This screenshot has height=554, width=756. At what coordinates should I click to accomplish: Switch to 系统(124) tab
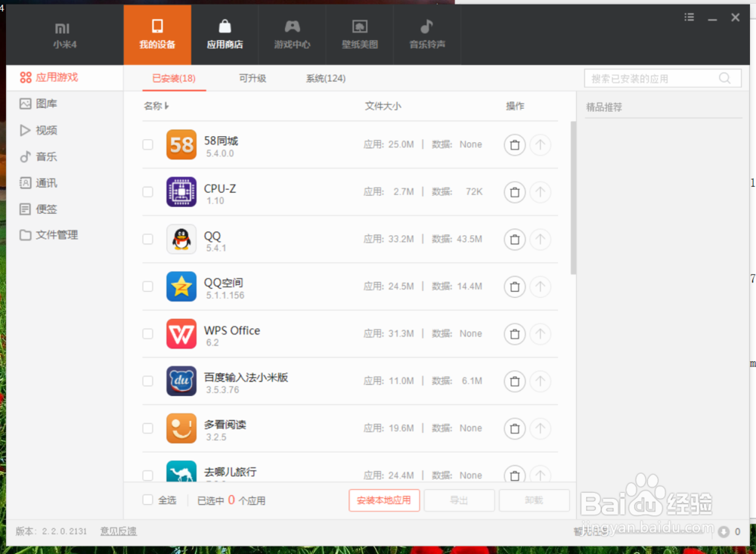click(326, 79)
